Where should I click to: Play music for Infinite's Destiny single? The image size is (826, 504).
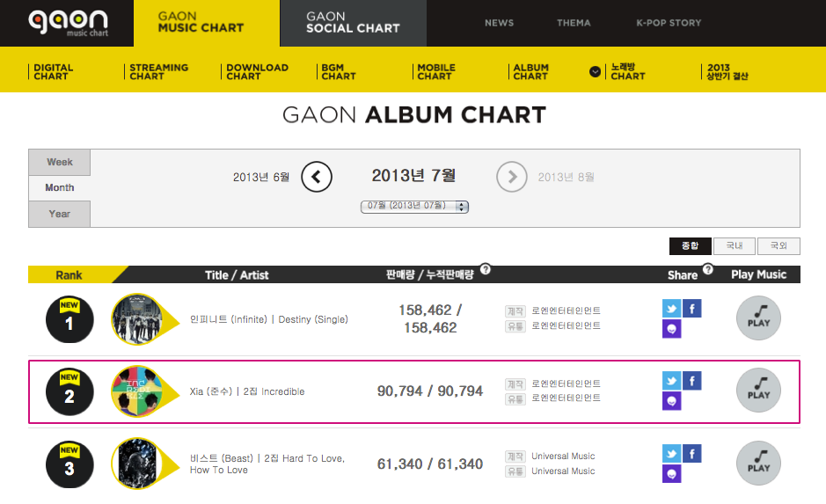click(758, 318)
